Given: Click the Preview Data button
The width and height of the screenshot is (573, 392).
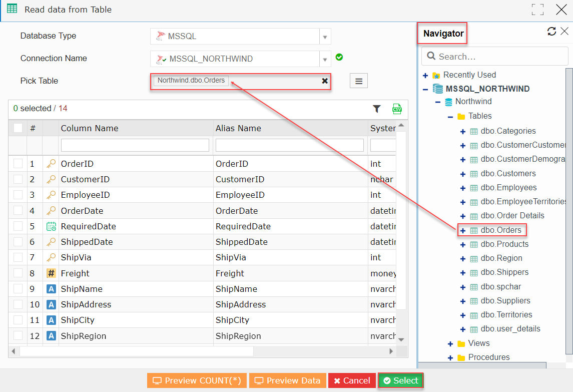Looking at the screenshot, I should 288,380.
